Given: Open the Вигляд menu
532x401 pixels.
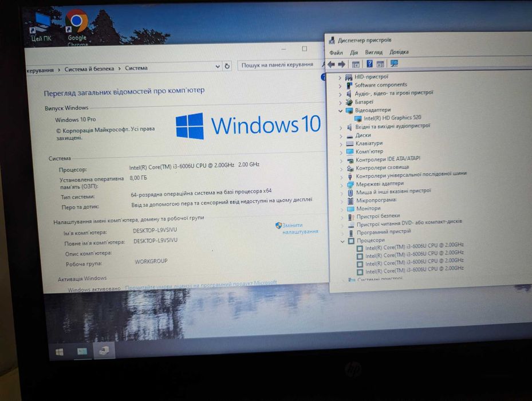Looking at the screenshot, I should pyautogui.click(x=373, y=52).
